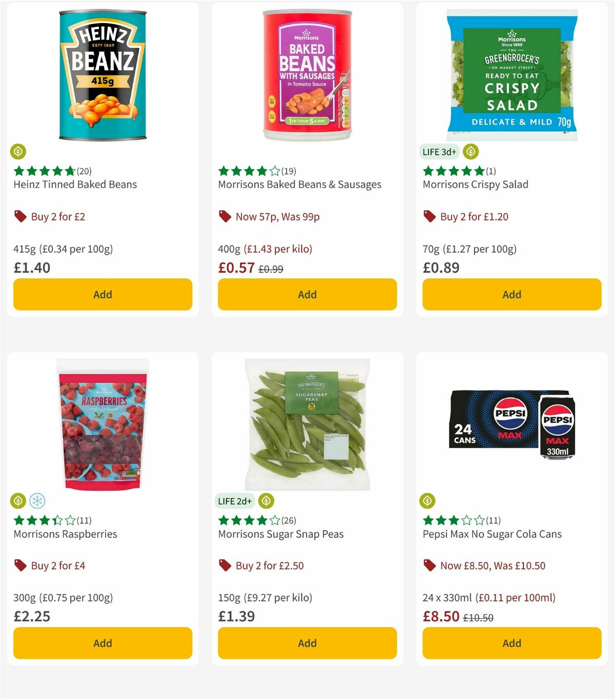Click the Pepsi Max 24 cans image
615x700 pixels.
click(511, 433)
